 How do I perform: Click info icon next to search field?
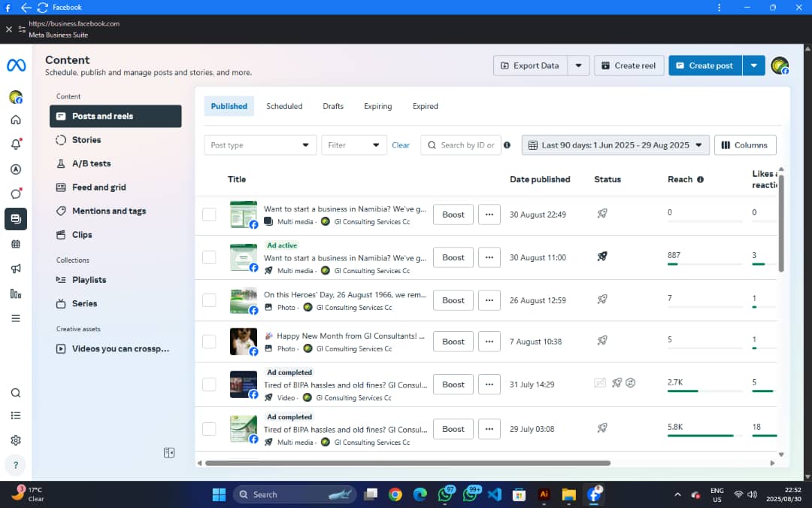pyautogui.click(x=507, y=145)
